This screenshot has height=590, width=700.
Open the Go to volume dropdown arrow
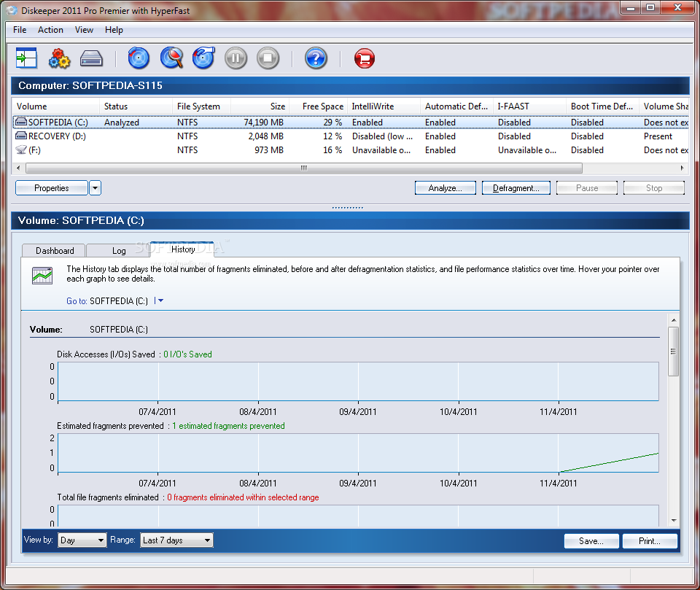(x=160, y=300)
